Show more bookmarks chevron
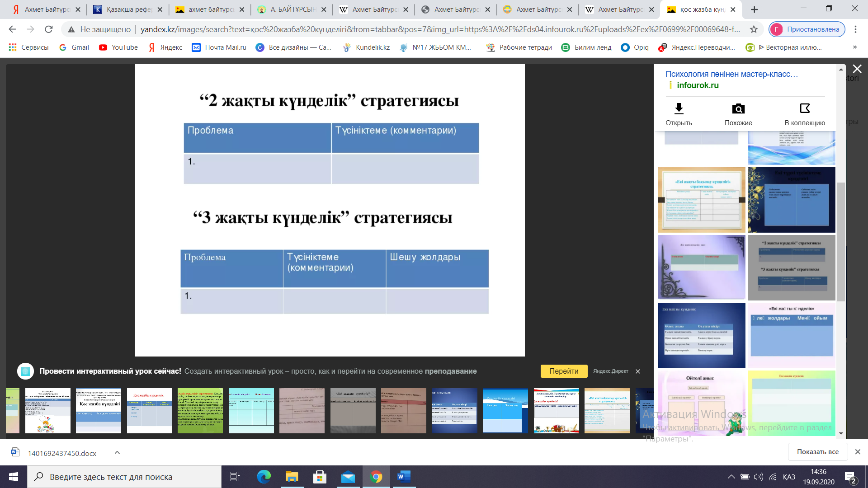The image size is (868, 488). [854, 47]
